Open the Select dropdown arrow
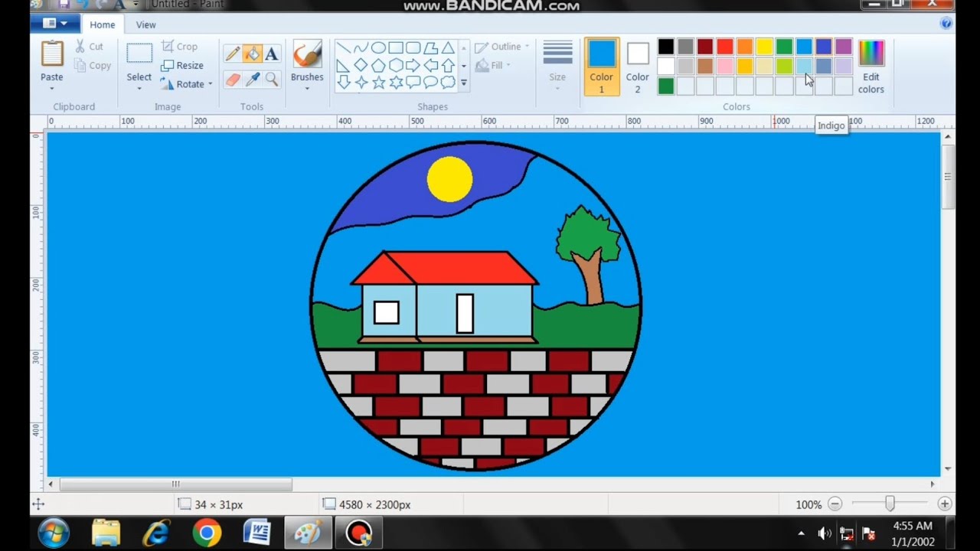The image size is (980, 551). click(x=139, y=88)
